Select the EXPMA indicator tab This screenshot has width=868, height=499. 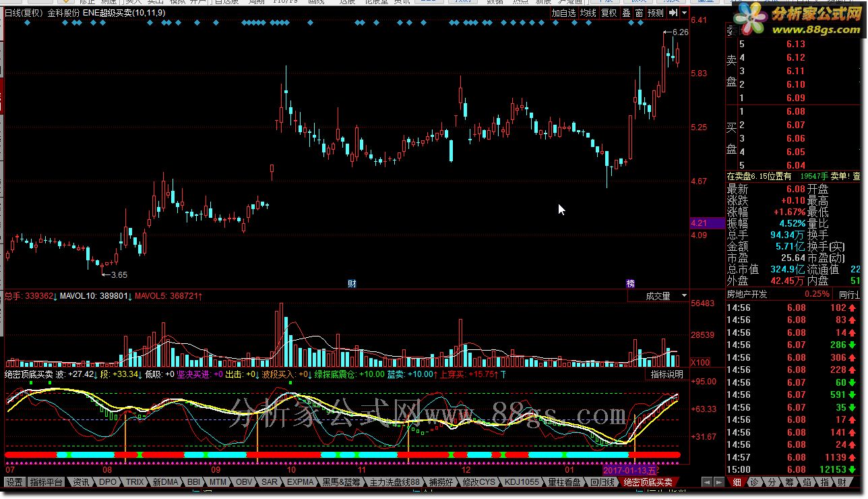301,482
